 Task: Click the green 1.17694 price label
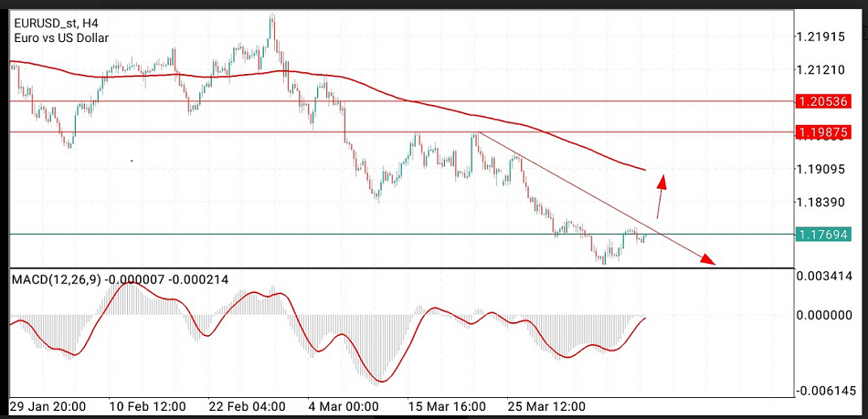pyautogui.click(x=822, y=235)
